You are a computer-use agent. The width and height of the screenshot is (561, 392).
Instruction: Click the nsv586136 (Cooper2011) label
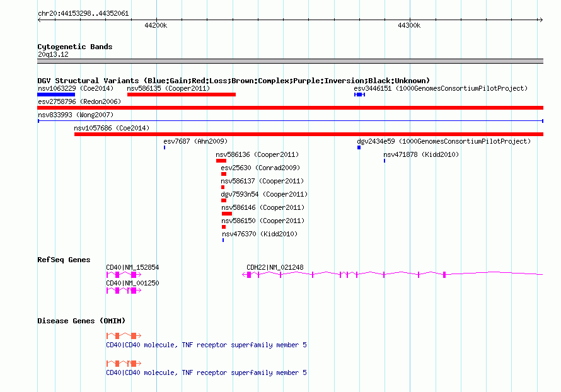click(x=257, y=154)
